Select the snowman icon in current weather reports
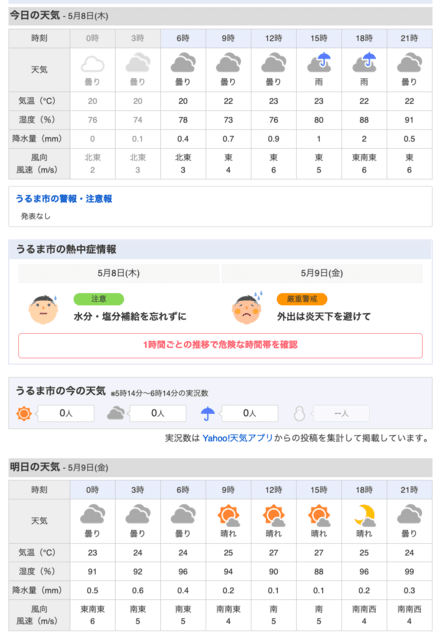This screenshot has width=441, height=640. point(300,413)
